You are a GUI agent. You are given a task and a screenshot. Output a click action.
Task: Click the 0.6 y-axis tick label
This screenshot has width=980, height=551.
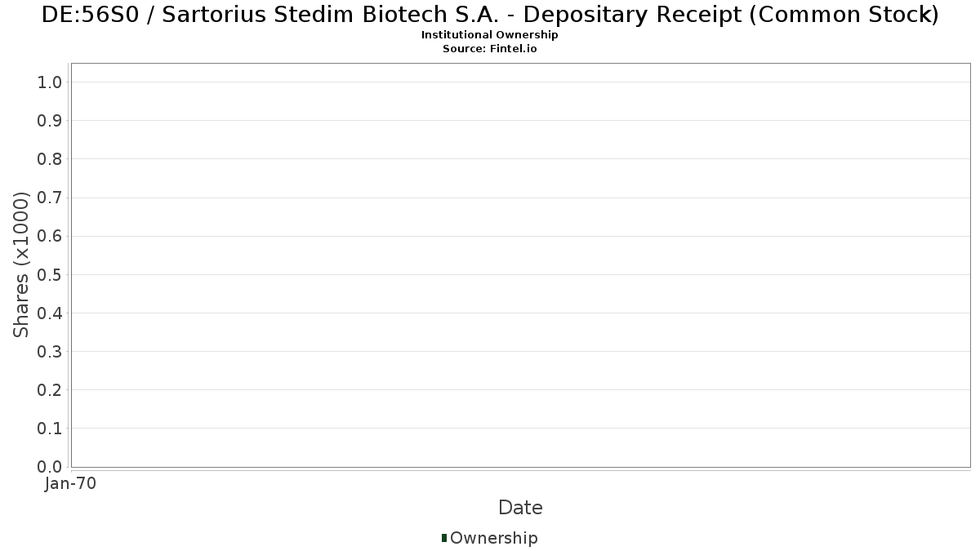[x=50, y=236]
